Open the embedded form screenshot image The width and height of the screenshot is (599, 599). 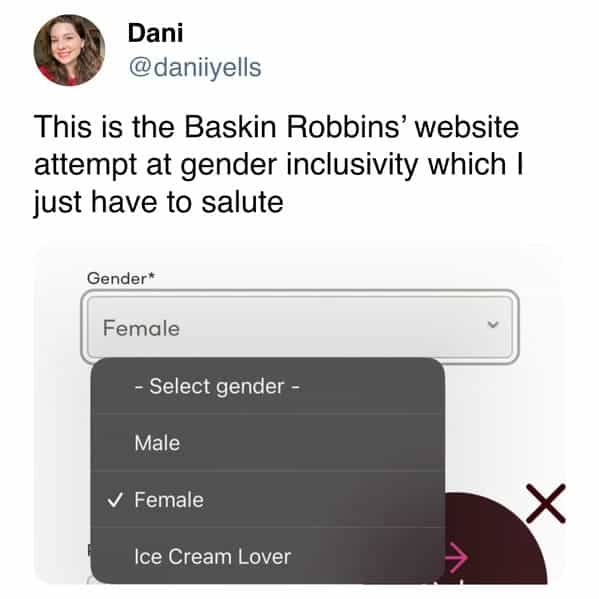pos(299,413)
